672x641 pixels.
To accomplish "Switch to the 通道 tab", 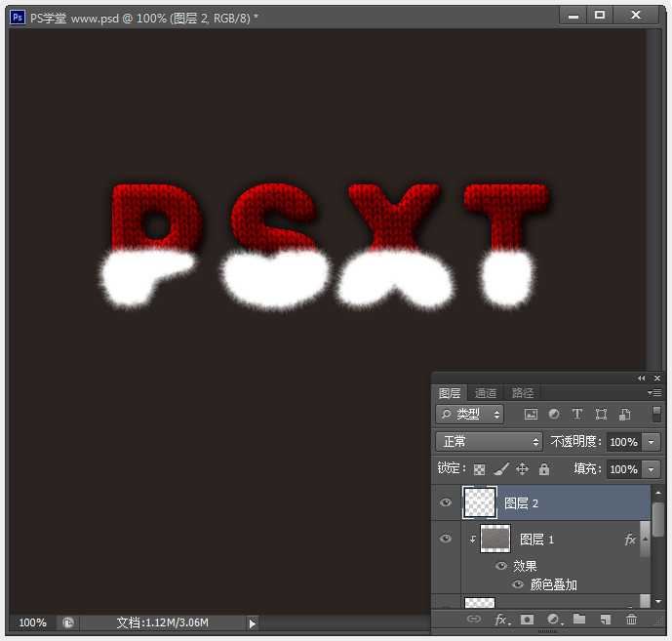I will tap(485, 393).
